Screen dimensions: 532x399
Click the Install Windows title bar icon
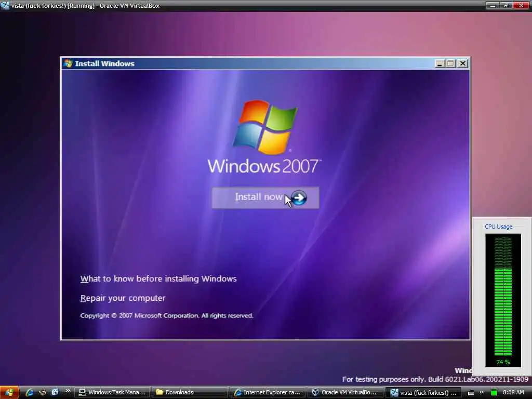click(x=68, y=63)
